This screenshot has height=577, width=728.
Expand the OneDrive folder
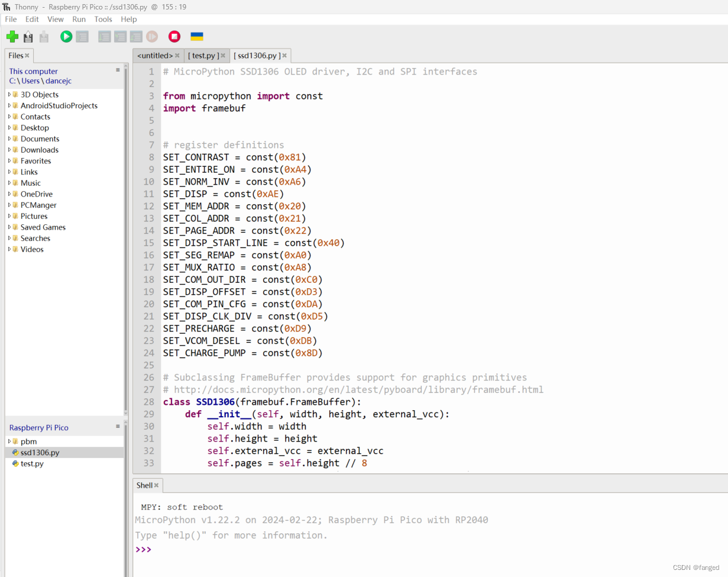9,194
